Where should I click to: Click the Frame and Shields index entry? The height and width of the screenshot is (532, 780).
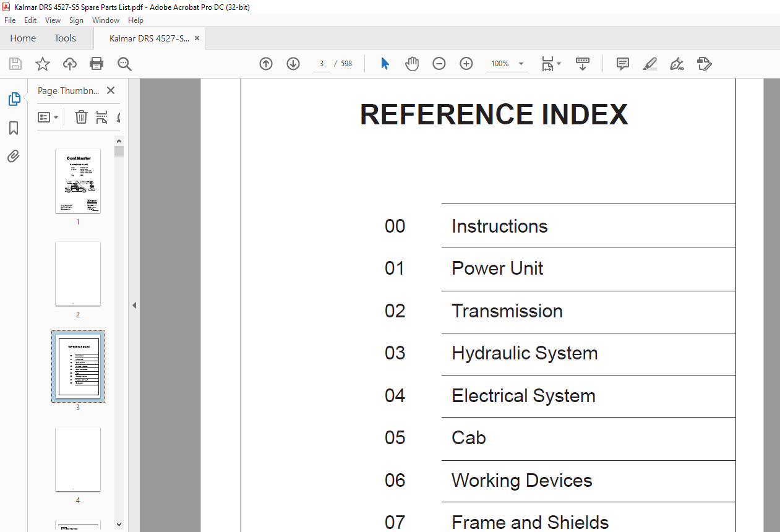(530, 522)
